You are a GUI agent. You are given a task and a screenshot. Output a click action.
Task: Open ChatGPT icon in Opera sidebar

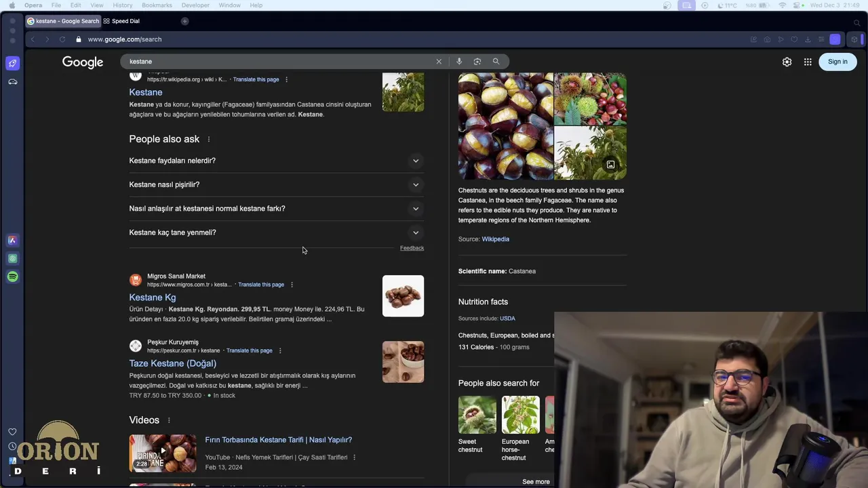[12, 258]
